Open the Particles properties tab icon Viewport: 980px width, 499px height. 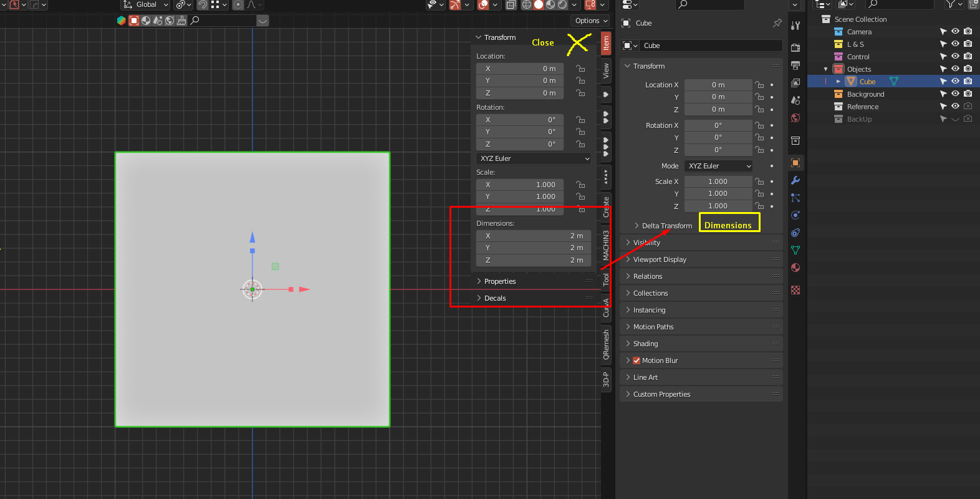pyautogui.click(x=795, y=198)
